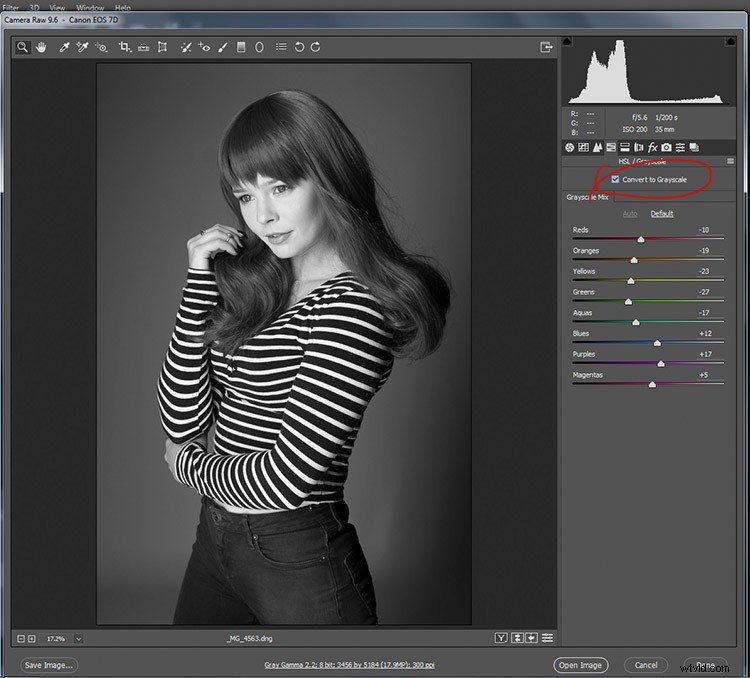Uncheck Convert to Grayscale checkbox
Viewport: 750px width, 678px height.
[615, 179]
